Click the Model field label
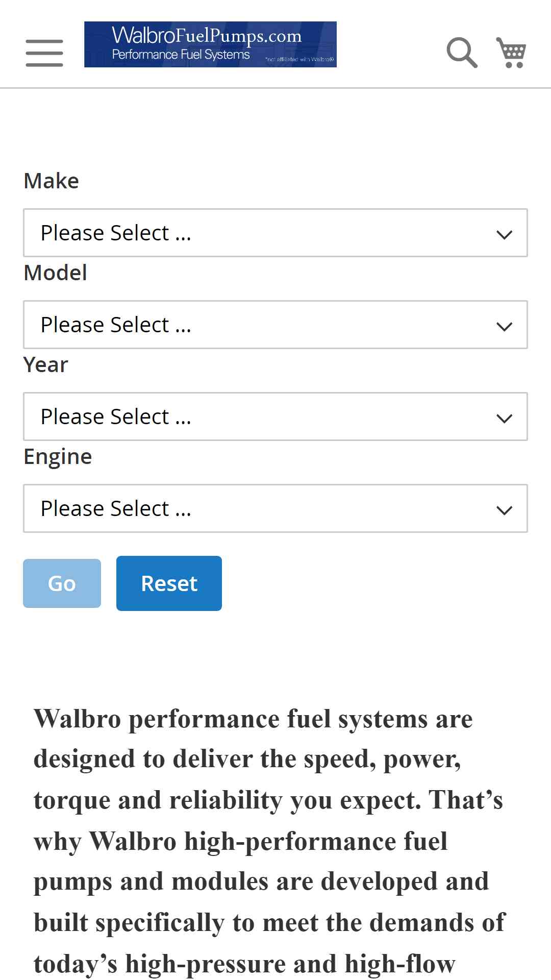The width and height of the screenshot is (551, 980). coord(55,273)
